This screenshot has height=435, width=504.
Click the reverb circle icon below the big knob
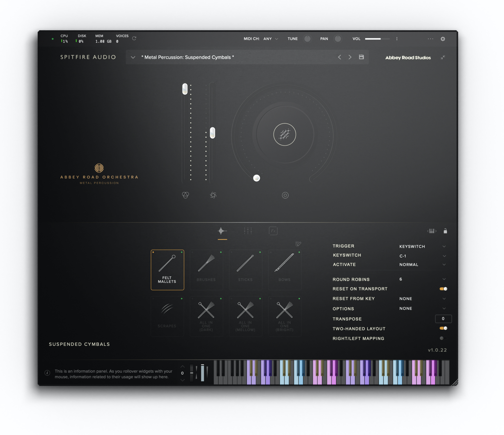pyautogui.click(x=285, y=195)
